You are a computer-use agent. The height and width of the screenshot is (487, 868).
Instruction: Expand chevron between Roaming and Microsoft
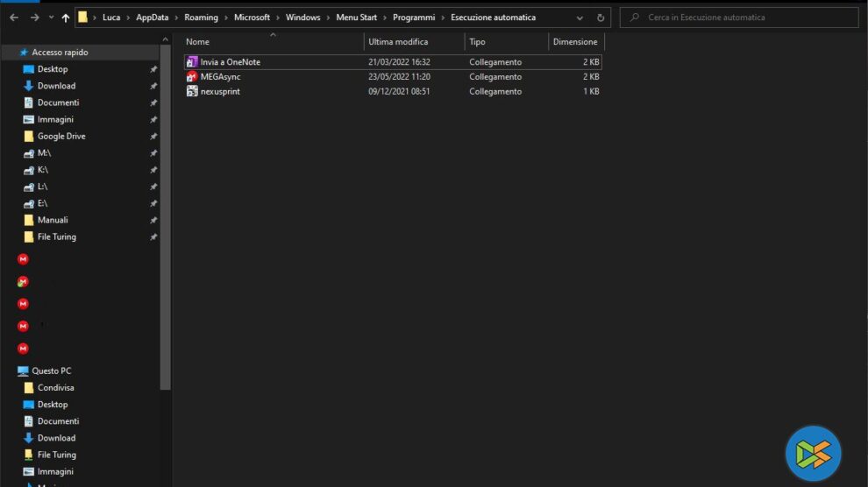[226, 18]
